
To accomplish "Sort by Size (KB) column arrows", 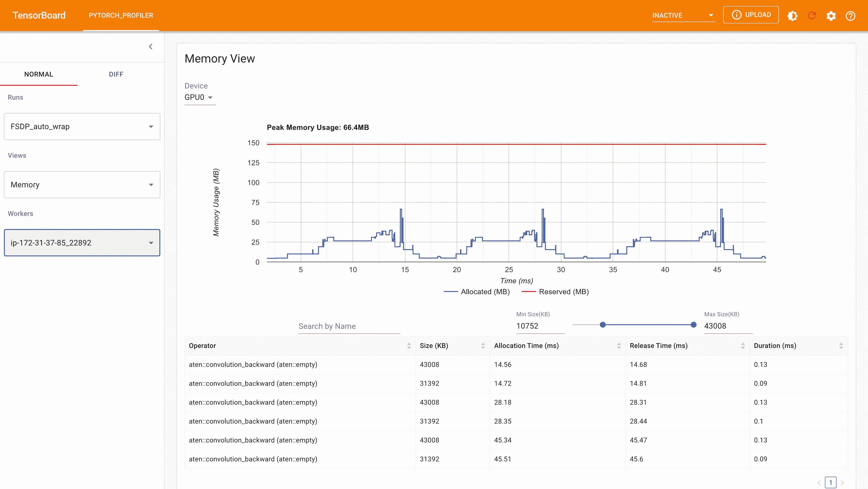I will click(x=483, y=346).
